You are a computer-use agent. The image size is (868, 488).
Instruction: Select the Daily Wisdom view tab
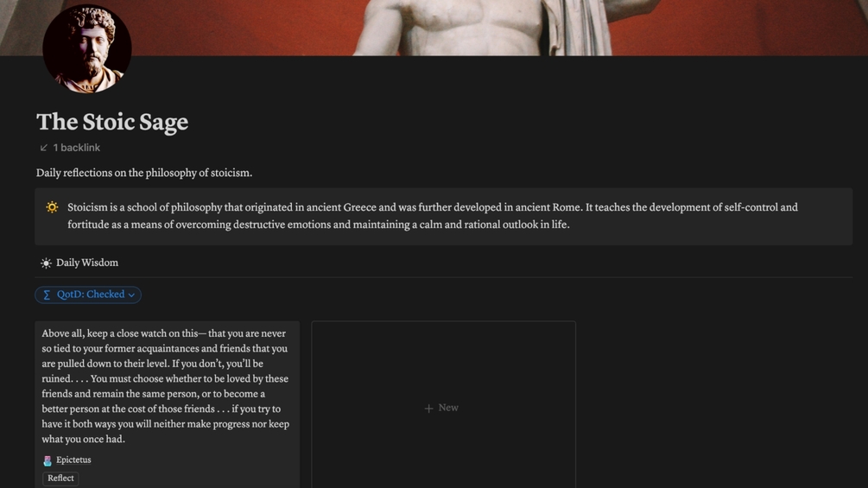(79, 263)
